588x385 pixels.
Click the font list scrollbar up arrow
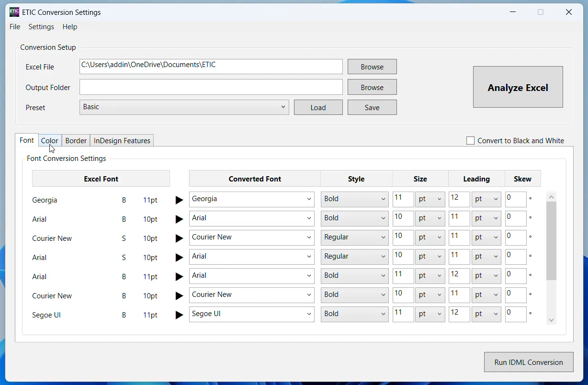click(x=551, y=197)
